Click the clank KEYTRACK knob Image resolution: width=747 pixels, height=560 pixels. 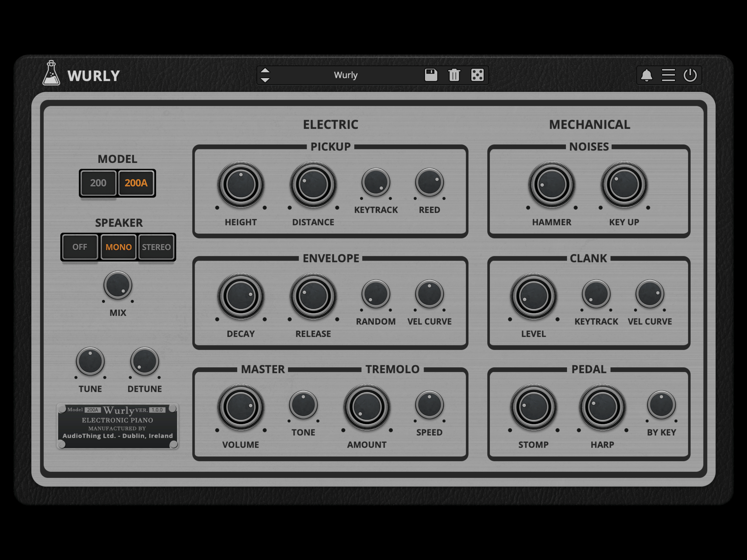[x=596, y=294]
